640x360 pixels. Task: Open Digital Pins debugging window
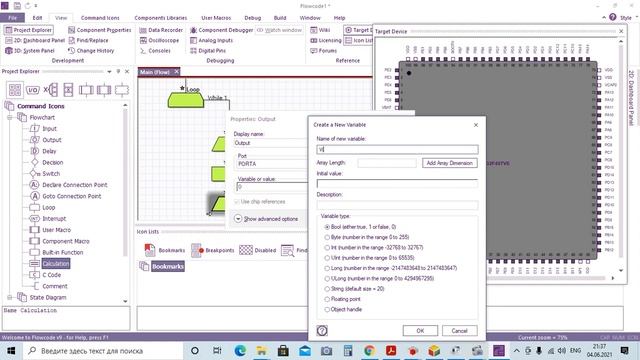pyautogui.click(x=208, y=51)
